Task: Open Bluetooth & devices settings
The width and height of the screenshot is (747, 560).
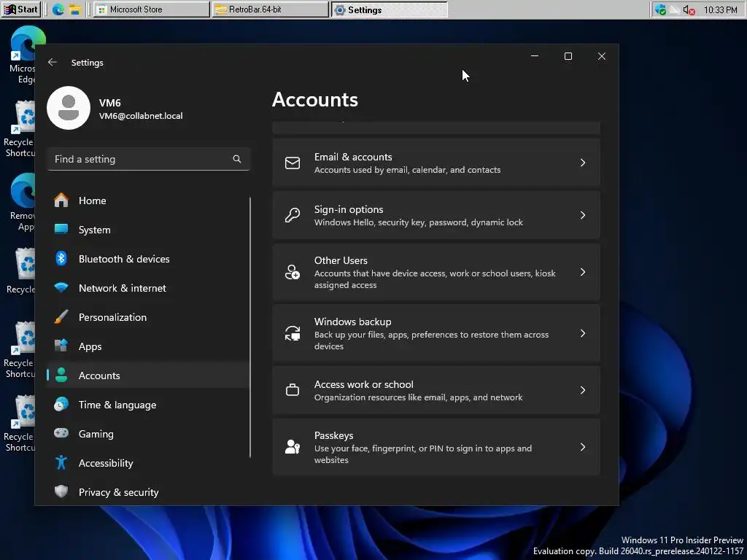Action: click(x=147, y=259)
